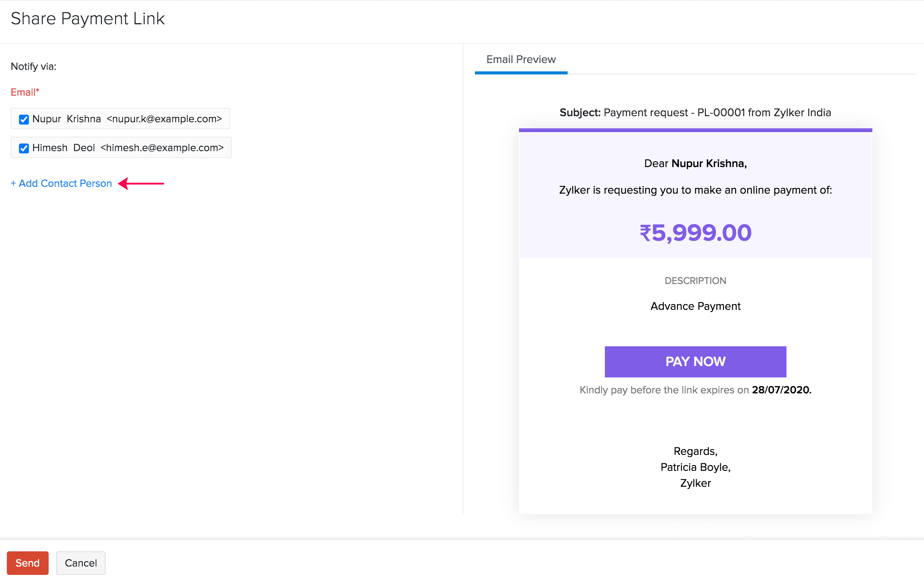Viewport: 924px width, 584px height.
Task: Click the PAY NOW button
Action: click(x=695, y=361)
